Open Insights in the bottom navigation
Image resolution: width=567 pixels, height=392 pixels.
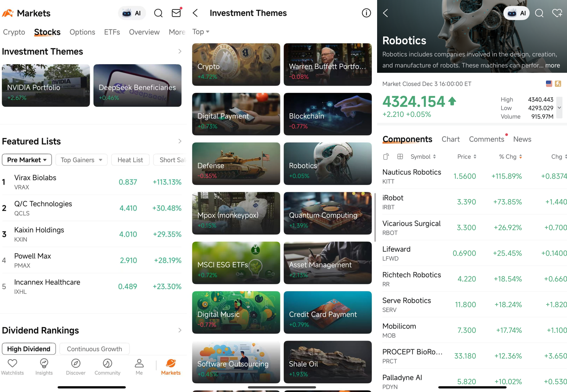point(44,367)
